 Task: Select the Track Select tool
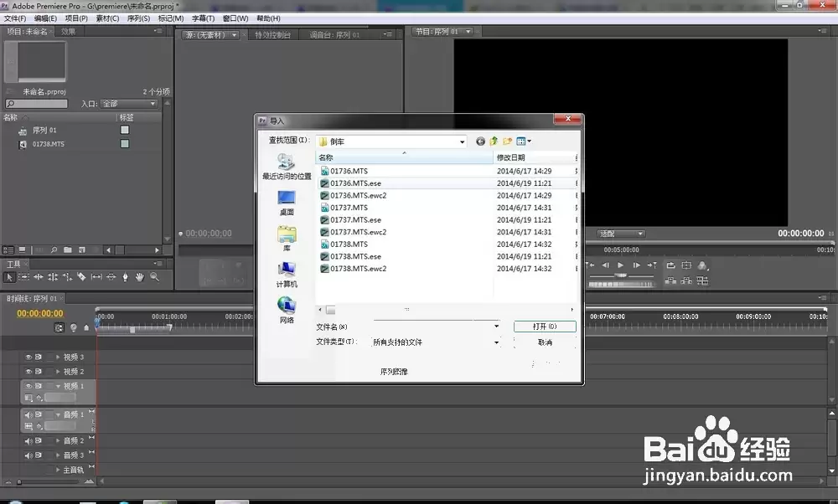[x=24, y=277]
